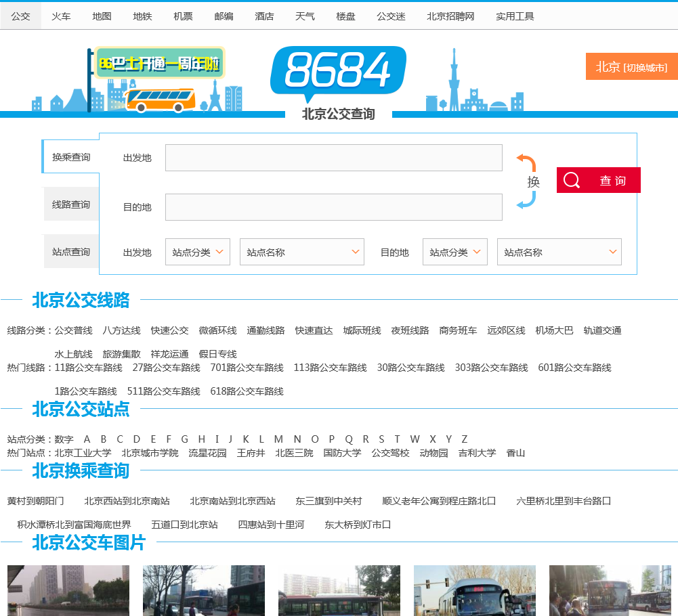The width and height of the screenshot is (678, 616).
Task: Open 假日专线 route category
Action: click(x=217, y=355)
